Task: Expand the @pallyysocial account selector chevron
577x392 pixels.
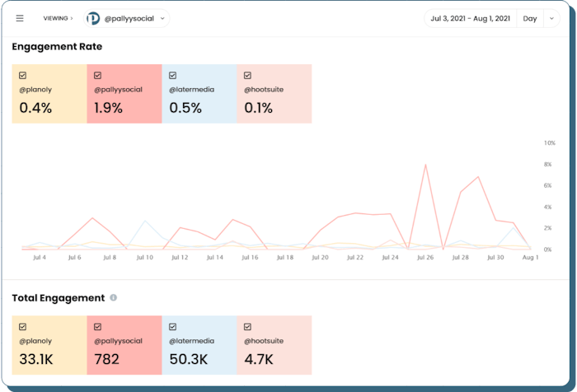Action: (162, 18)
